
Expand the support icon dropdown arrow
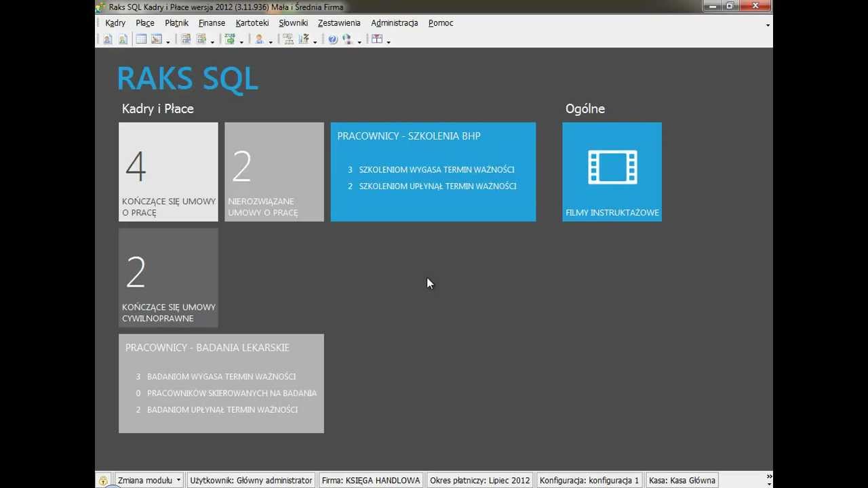click(x=359, y=42)
